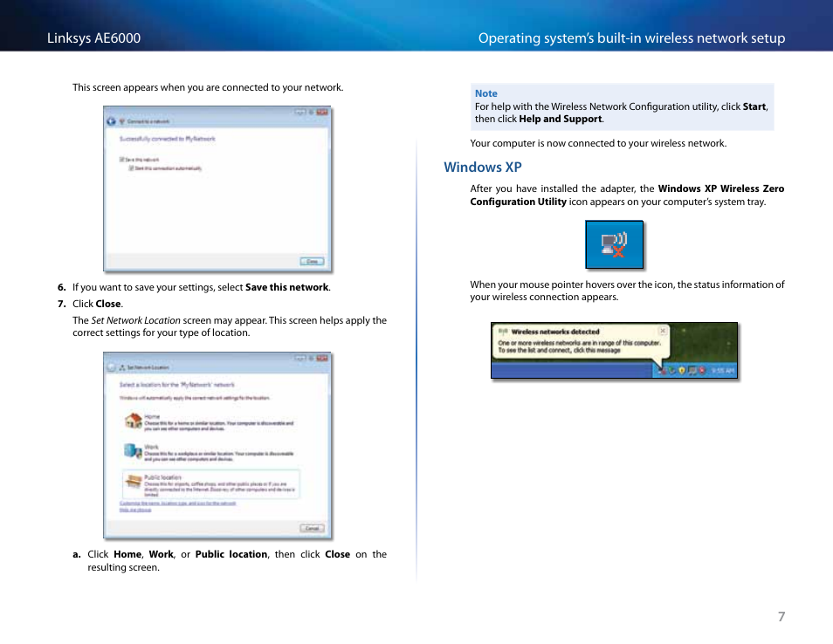
Task: Click the Note heading in the blue box
Action: pyautogui.click(x=486, y=93)
